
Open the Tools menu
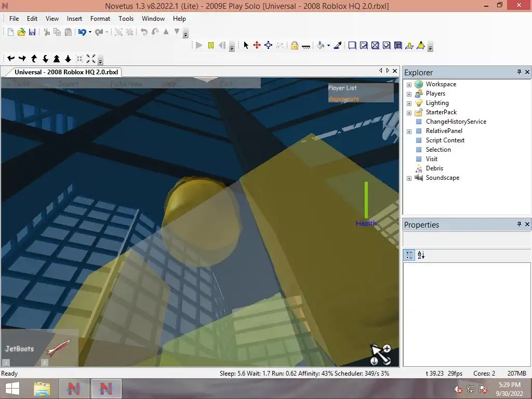(x=126, y=18)
